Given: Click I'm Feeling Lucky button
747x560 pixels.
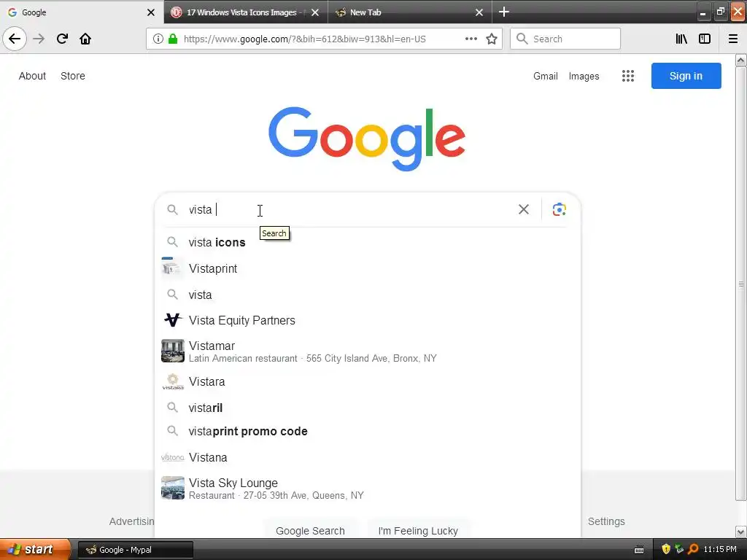Looking at the screenshot, I should pyautogui.click(x=418, y=531).
